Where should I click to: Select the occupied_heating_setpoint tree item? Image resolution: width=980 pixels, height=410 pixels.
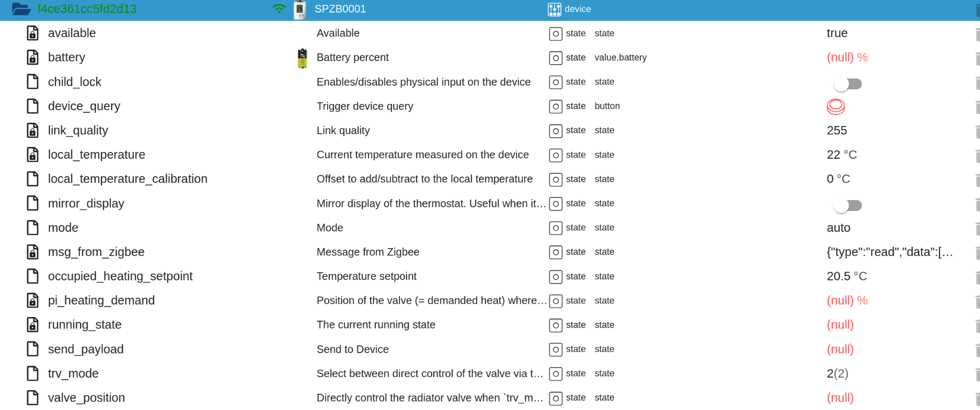tap(120, 276)
